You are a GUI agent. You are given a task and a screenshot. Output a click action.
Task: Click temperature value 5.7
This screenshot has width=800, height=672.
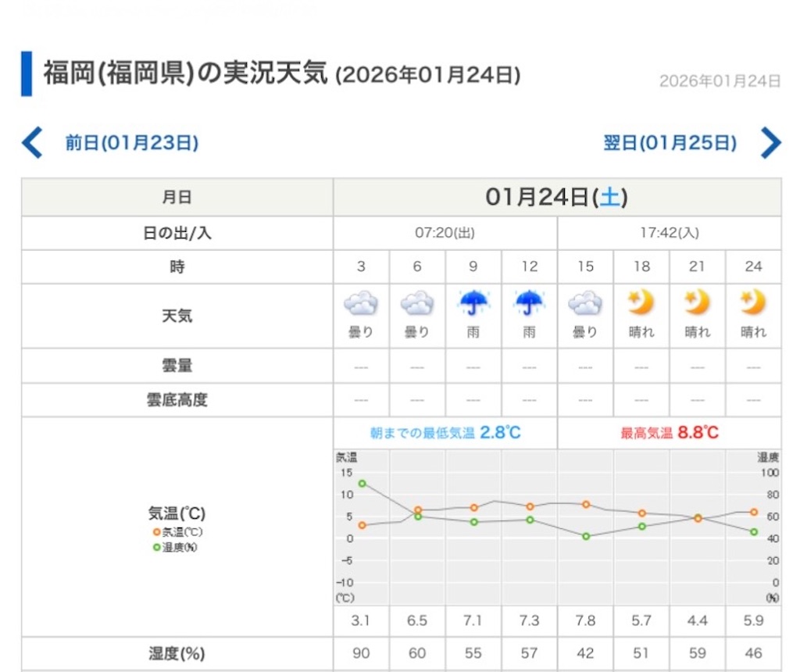pos(641,621)
